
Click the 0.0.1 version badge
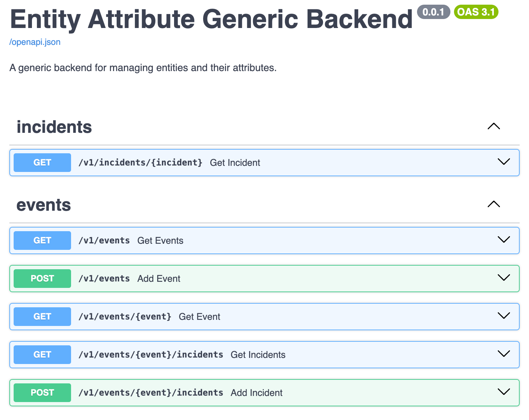click(434, 12)
